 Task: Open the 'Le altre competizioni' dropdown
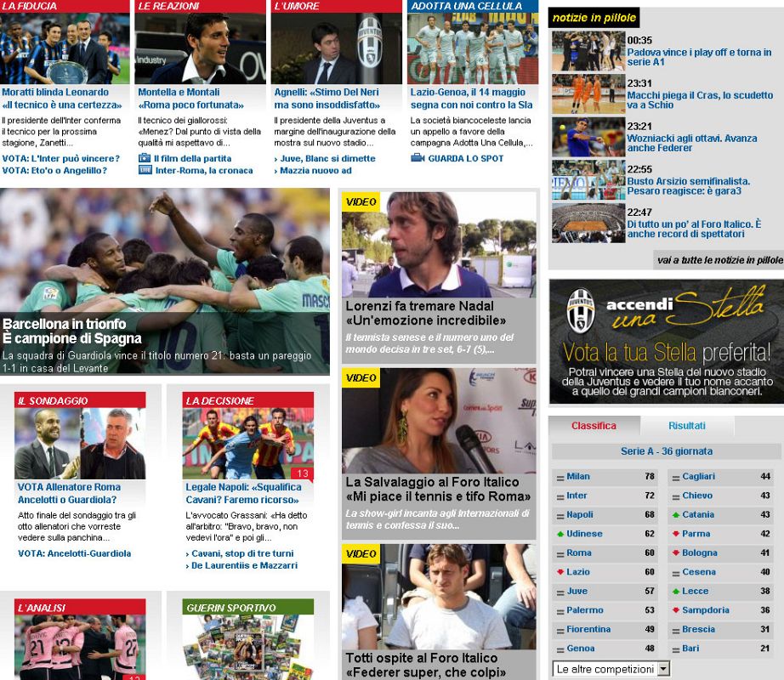(x=611, y=669)
